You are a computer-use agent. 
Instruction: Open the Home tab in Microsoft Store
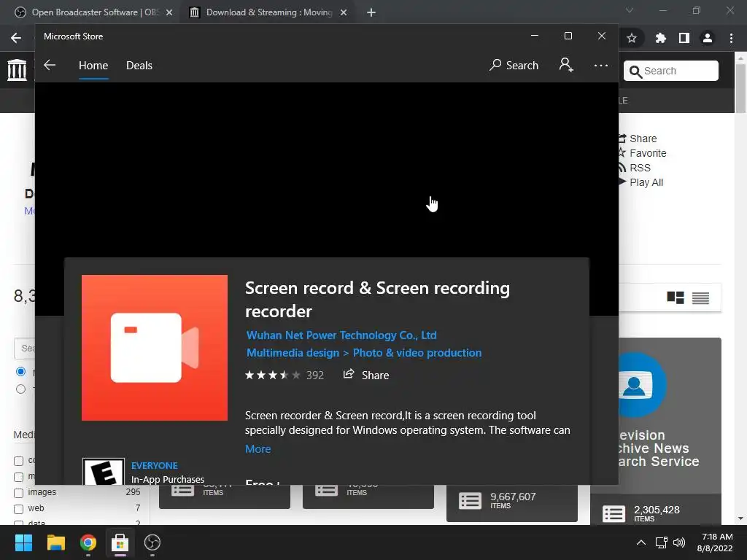pyautogui.click(x=93, y=65)
